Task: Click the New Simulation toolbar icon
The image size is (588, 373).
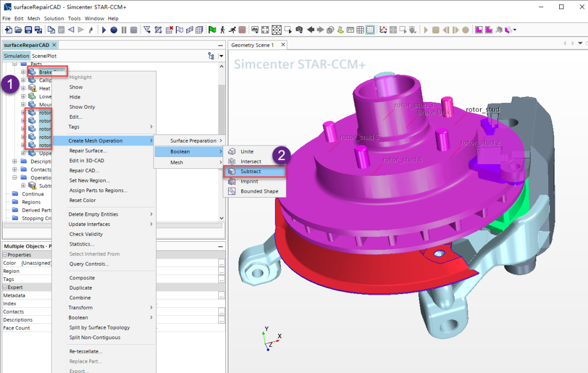Action: pos(8,30)
